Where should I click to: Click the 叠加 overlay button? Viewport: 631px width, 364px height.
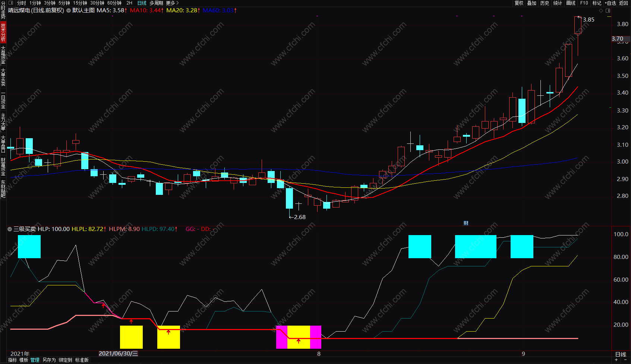coord(531,3)
